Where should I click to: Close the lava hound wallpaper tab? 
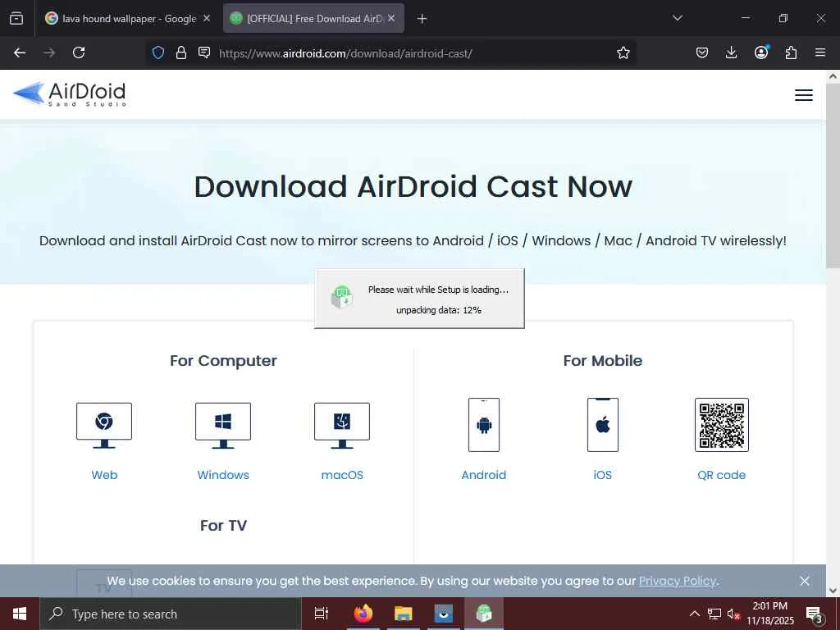pyautogui.click(x=206, y=18)
